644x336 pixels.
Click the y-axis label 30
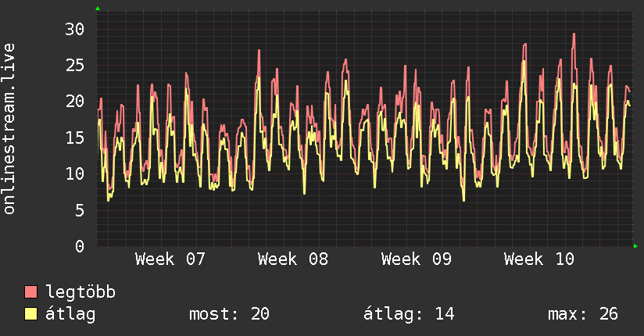(x=75, y=29)
